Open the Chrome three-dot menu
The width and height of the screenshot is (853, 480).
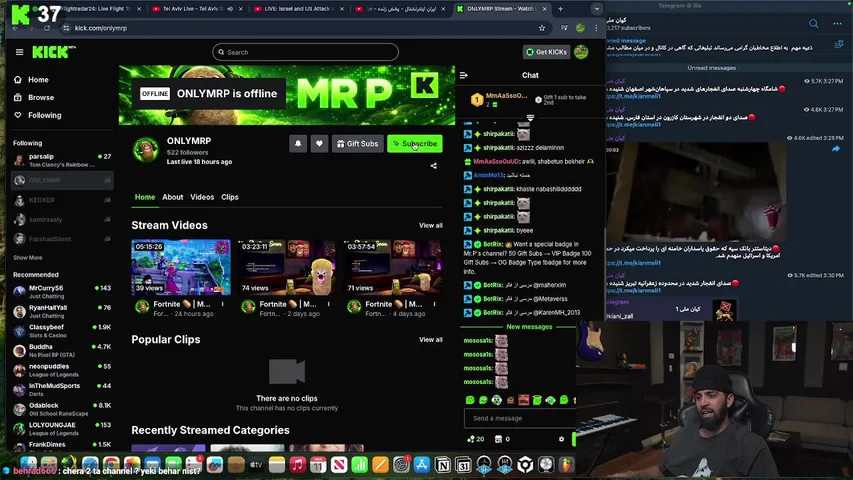[596, 28]
